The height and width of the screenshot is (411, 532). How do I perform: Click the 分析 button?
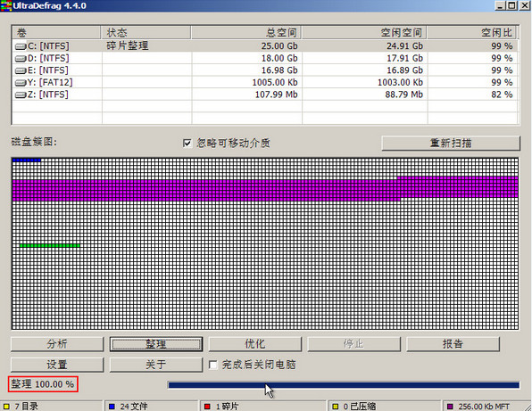57,344
